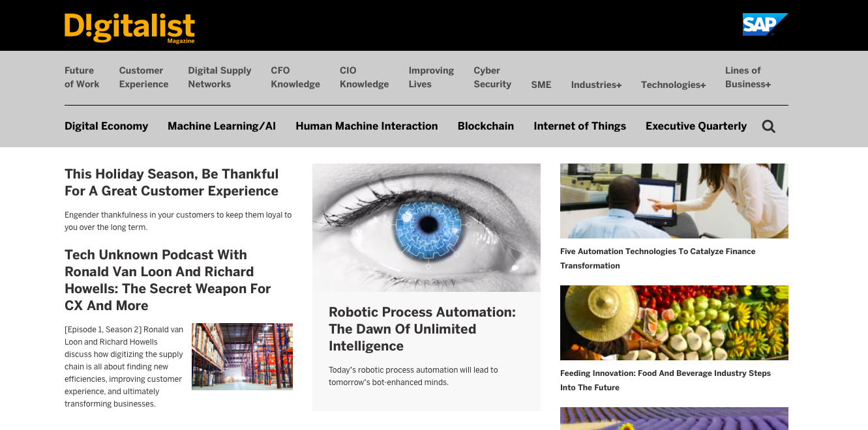Open the Internet of Things topic
The image size is (868, 430).
(x=580, y=126)
